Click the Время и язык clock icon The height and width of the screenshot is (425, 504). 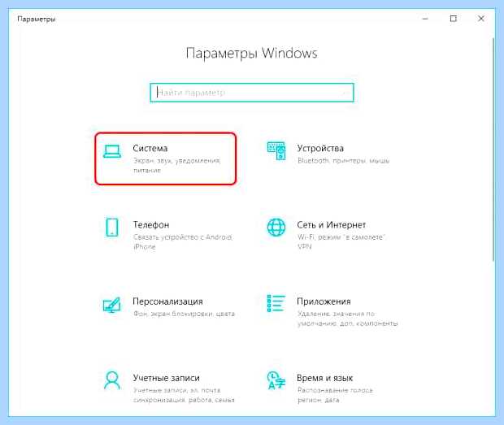(x=276, y=380)
